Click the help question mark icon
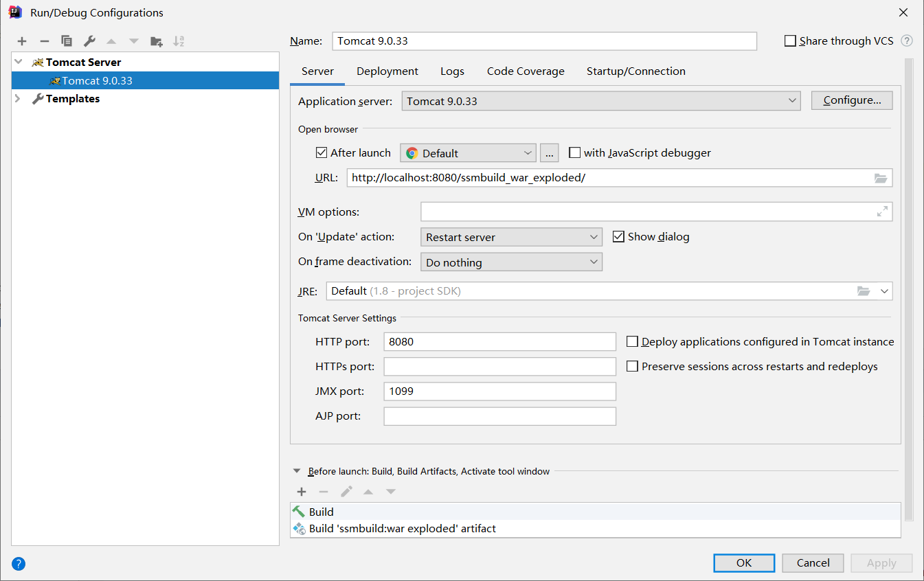Image resolution: width=924 pixels, height=581 pixels. 19,564
